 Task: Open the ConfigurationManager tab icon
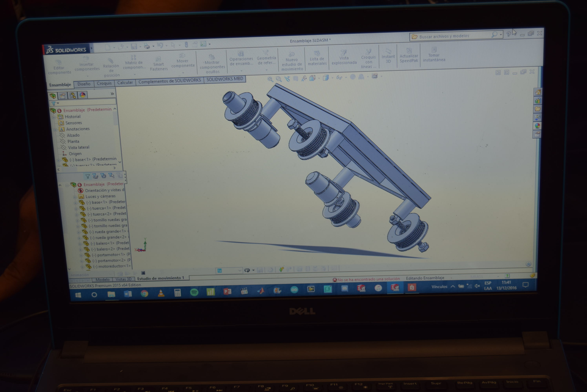[x=73, y=95]
